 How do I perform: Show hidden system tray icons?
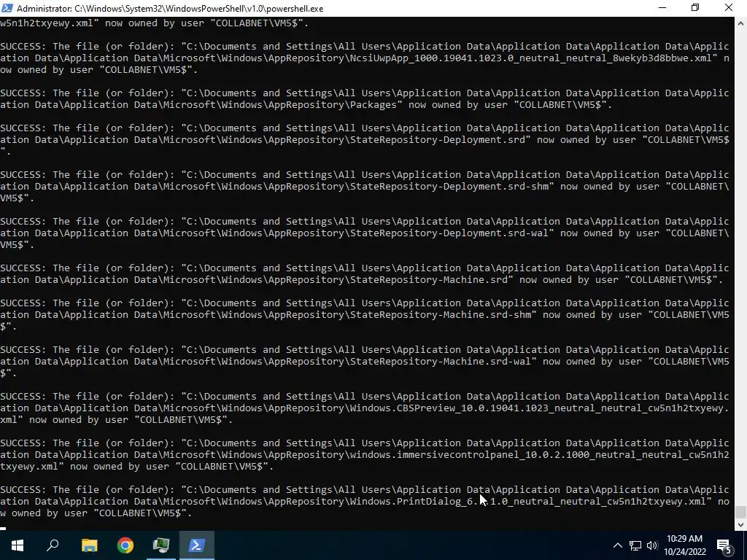pos(617,545)
